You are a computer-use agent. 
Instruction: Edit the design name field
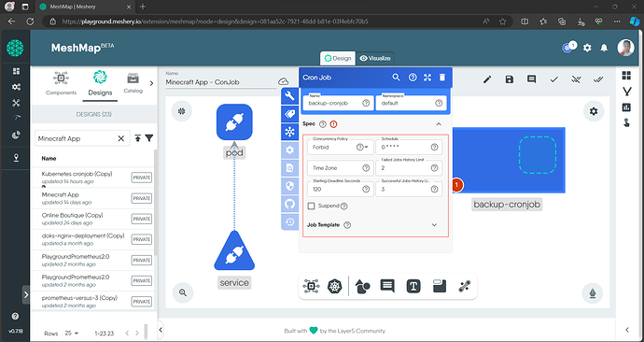coord(220,82)
